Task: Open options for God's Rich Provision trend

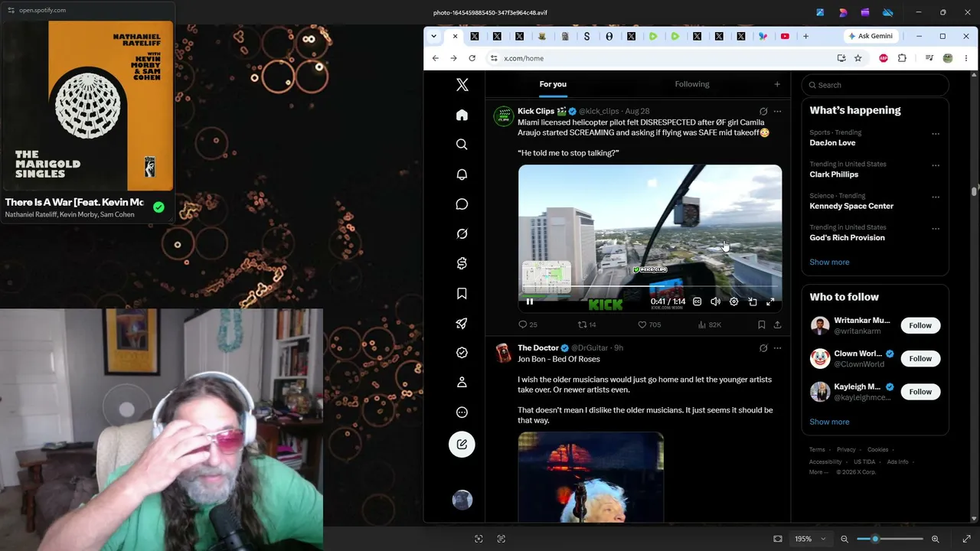Action: point(936,229)
